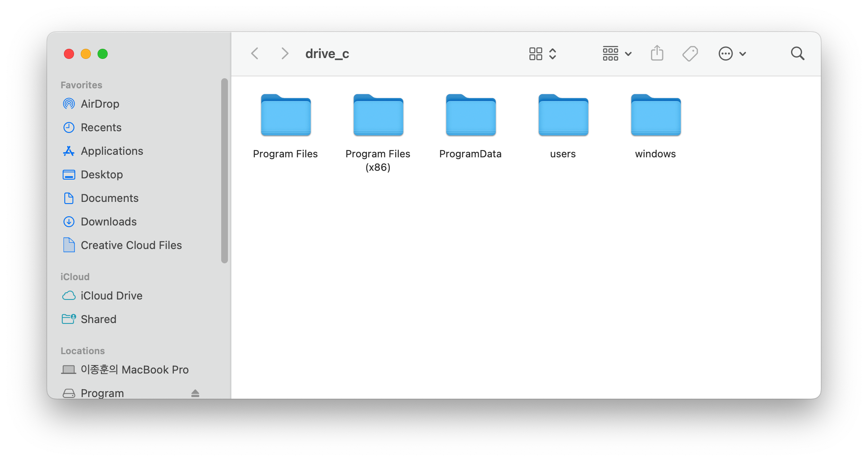Click the share button
The width and height of the screenshot is (868, 461).
[657, 54]
